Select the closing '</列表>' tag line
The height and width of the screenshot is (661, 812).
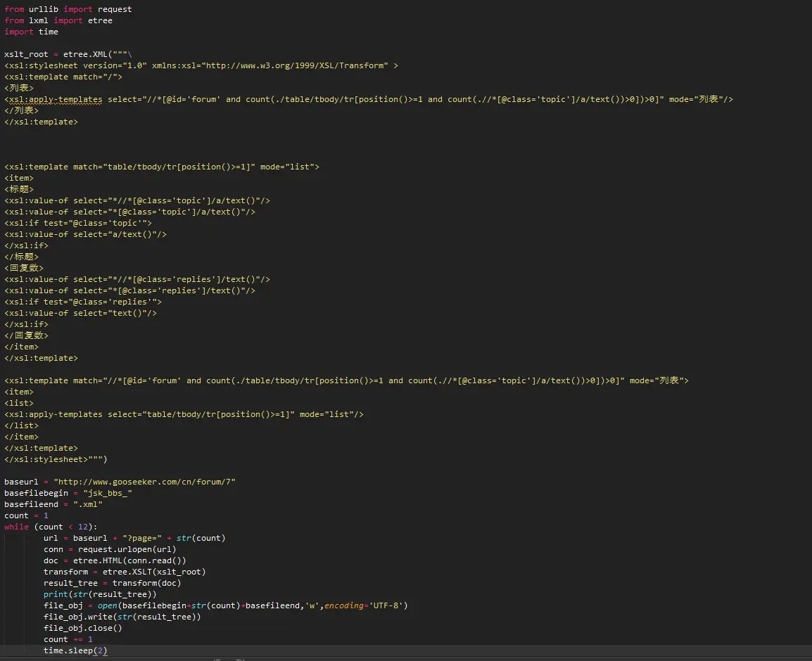pyautogui.click(x=21, y=111)
